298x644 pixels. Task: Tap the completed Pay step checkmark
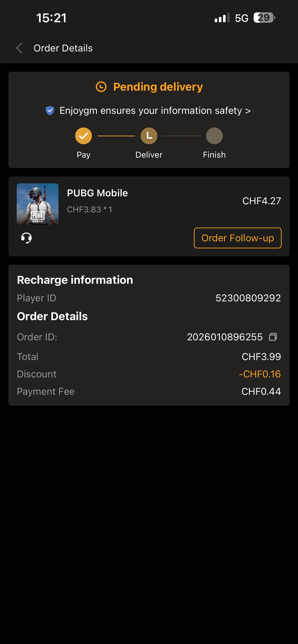[84, 136]
